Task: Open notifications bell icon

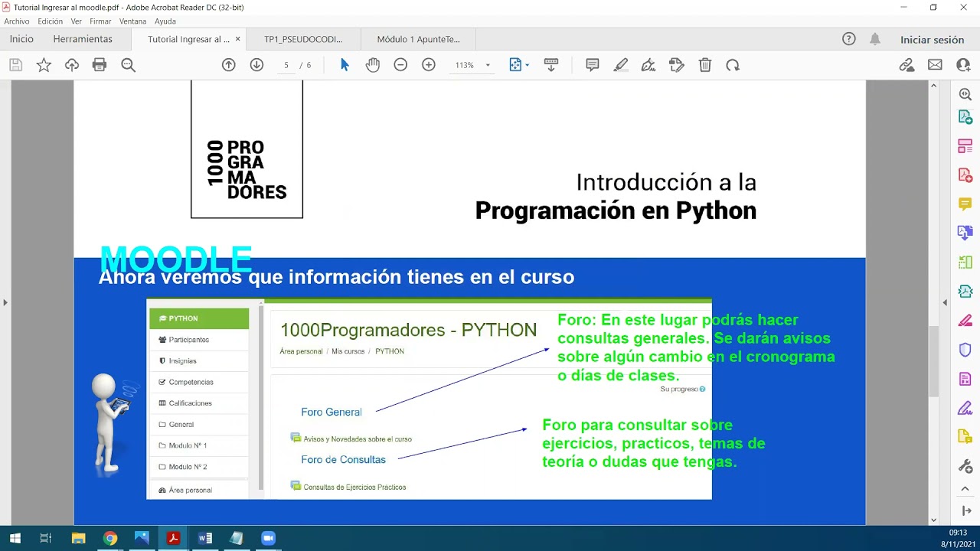Action: tap(875, 39)
